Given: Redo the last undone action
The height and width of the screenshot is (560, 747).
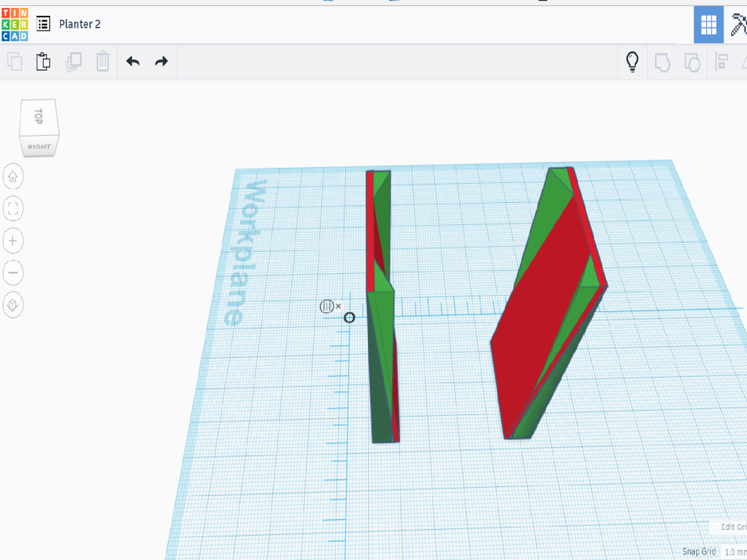Looking at the screenshot, I should 161,62.
